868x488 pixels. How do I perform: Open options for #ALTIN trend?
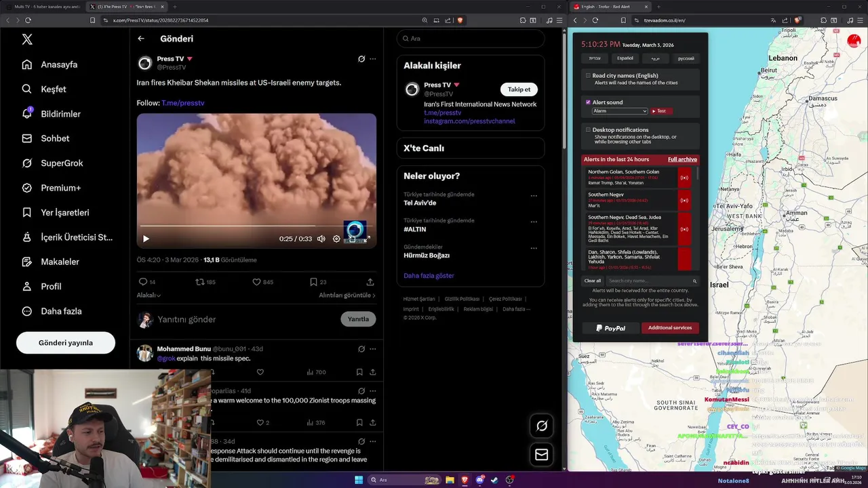coord(534,222)
